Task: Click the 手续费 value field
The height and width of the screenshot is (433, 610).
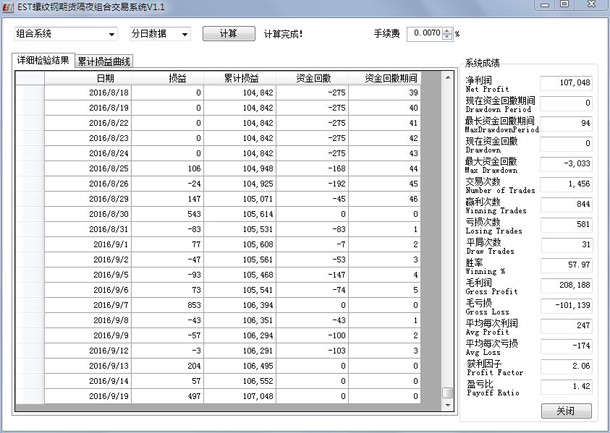Action: [x=424, y=34]
